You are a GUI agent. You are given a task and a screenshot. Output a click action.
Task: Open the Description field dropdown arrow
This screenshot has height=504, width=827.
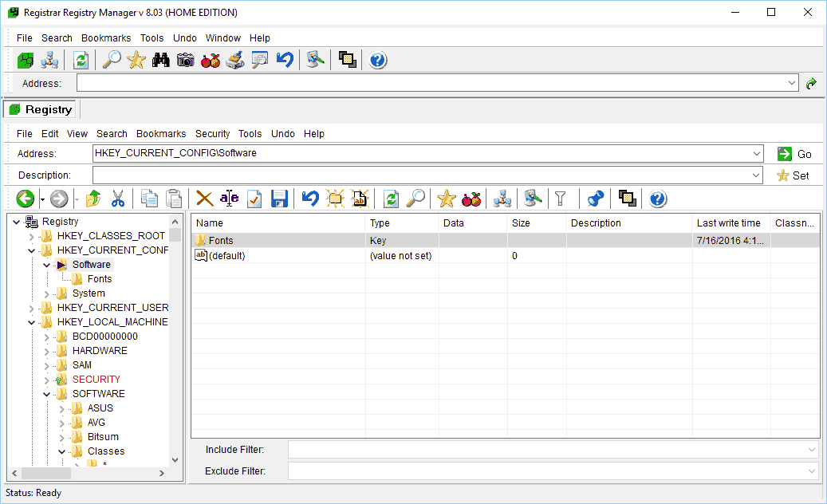pyautogui.click(x=757, y=175)
